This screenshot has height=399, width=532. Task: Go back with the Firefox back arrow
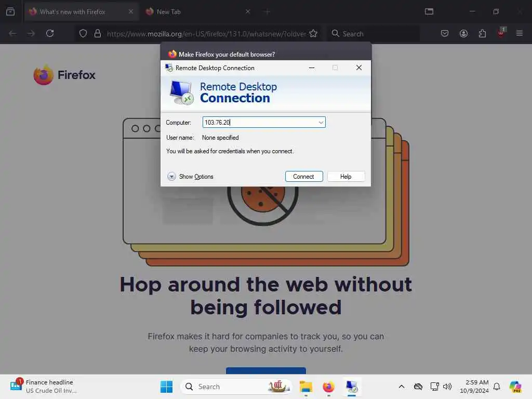[12, 33]
